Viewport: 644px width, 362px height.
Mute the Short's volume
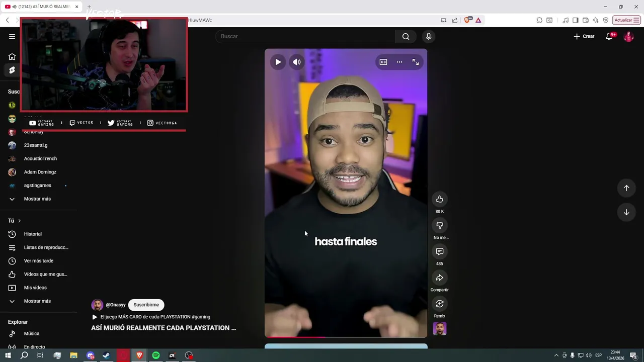[x=297, y=62]
